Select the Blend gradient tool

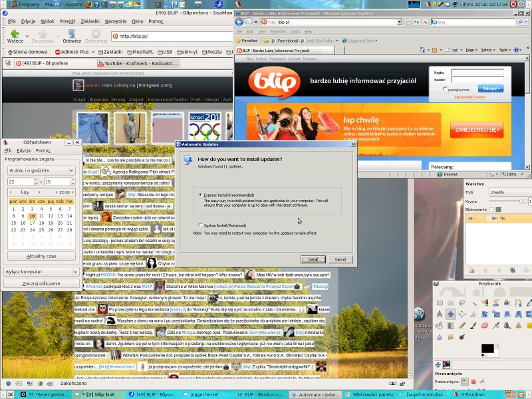pos(451,325)
